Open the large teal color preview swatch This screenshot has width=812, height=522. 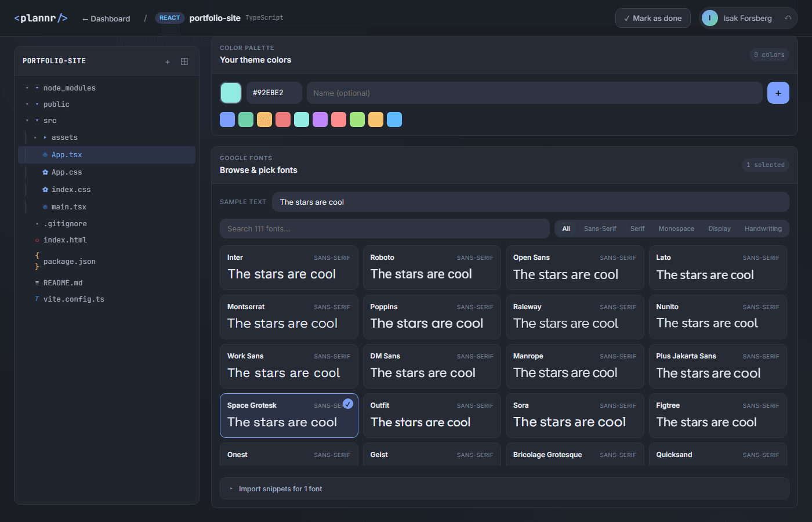231,93
